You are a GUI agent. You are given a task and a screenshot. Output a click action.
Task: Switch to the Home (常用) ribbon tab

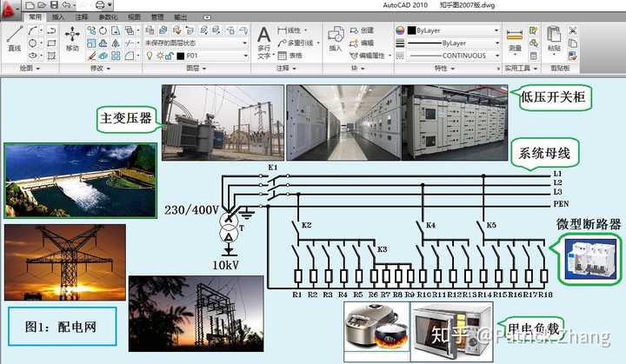(35, 17)
